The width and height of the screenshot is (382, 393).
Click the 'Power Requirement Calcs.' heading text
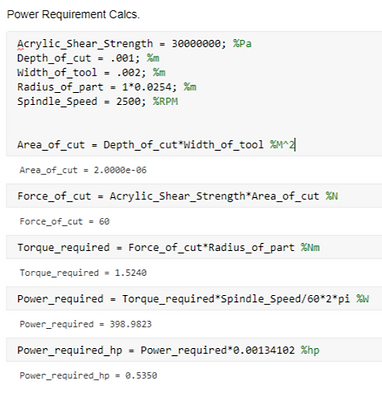point(73,15)
